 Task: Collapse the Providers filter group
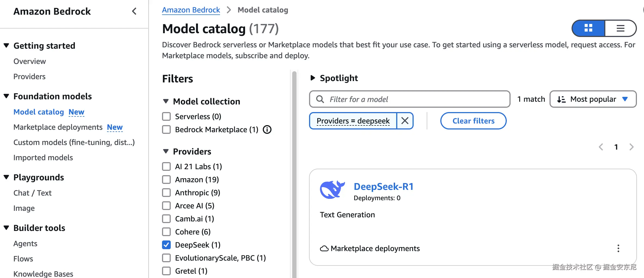[166, 152]
